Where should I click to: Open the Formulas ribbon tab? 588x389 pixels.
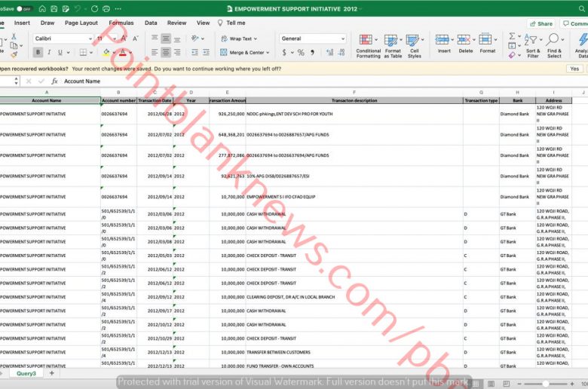[x=121, y=23]
